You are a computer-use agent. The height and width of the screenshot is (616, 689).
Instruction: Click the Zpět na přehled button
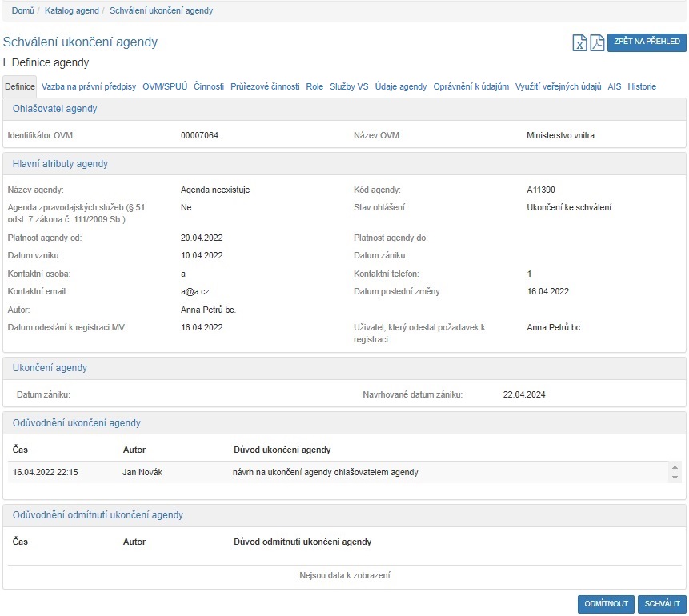pos(647,42)
